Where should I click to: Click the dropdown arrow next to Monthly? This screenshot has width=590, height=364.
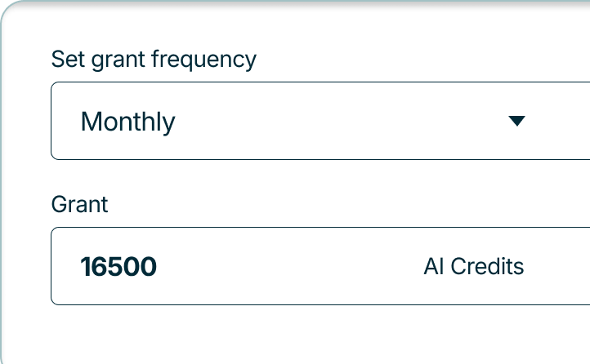click(x=516, y=122)
